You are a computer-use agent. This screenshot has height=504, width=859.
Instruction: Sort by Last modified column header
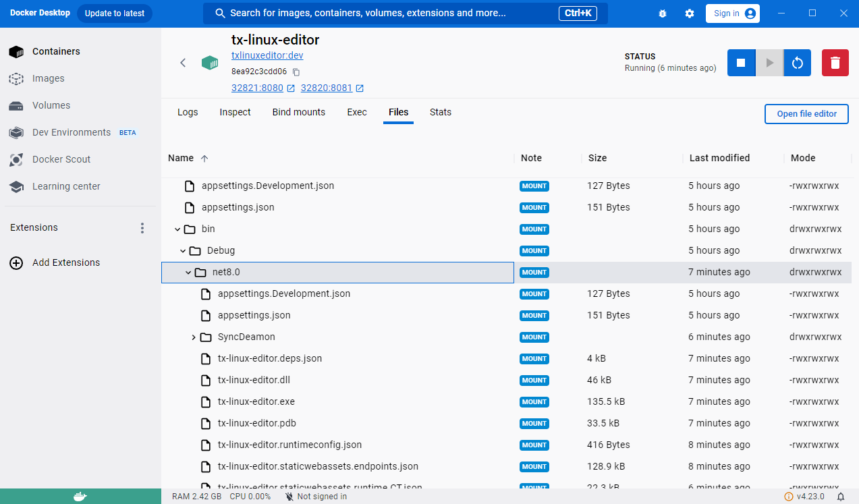[719, 158]
